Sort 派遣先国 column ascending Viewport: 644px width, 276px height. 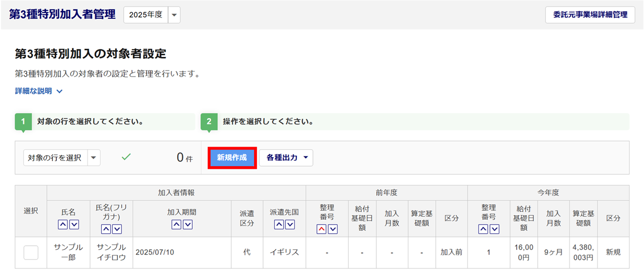pos(279,225)
